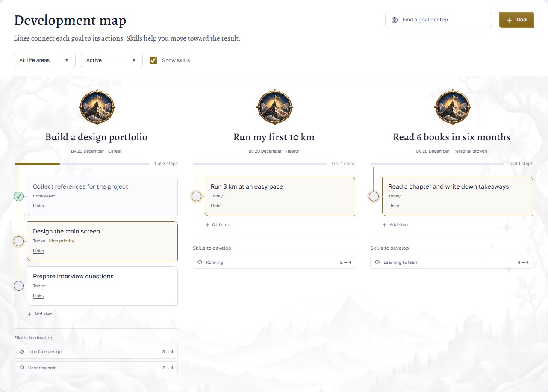The height and width of the screenshot is (392, 548).
Task: Mark Prepare interview questions step as done
Action: click(18, 286)
